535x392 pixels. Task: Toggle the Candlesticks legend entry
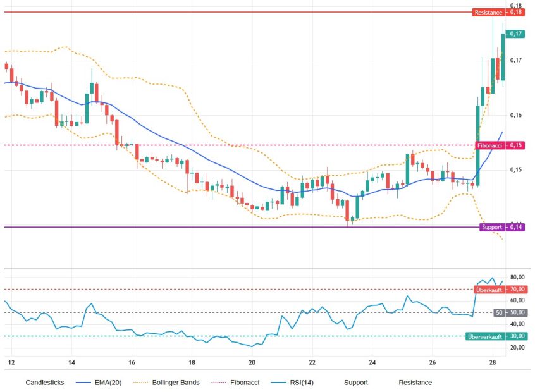tap(45, 383)
